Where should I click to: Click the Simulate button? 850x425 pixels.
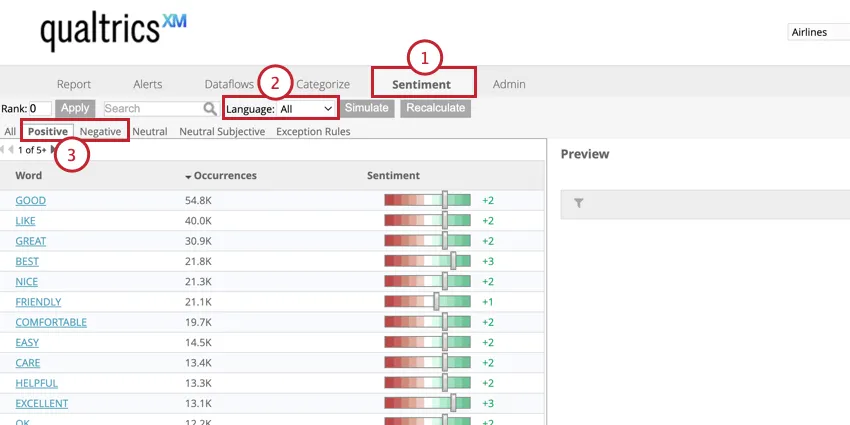coord(367,108)
